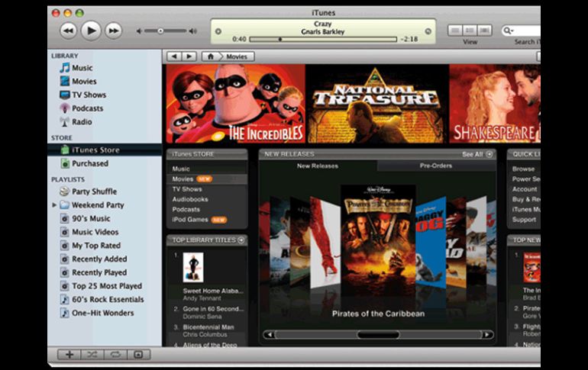Open Podcasts from the library sidebar
Screen dimensions: 588x370
click(x=87, y=108)
